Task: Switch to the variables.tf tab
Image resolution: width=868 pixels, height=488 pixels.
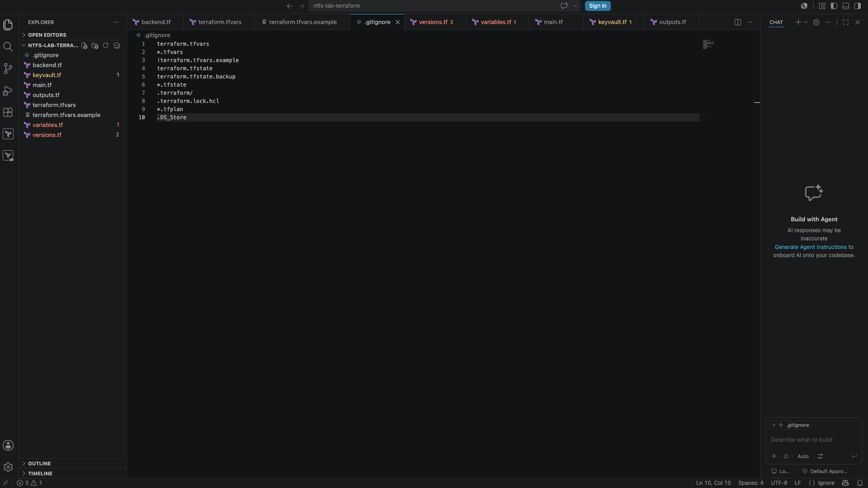Action: tap(498, 22)
